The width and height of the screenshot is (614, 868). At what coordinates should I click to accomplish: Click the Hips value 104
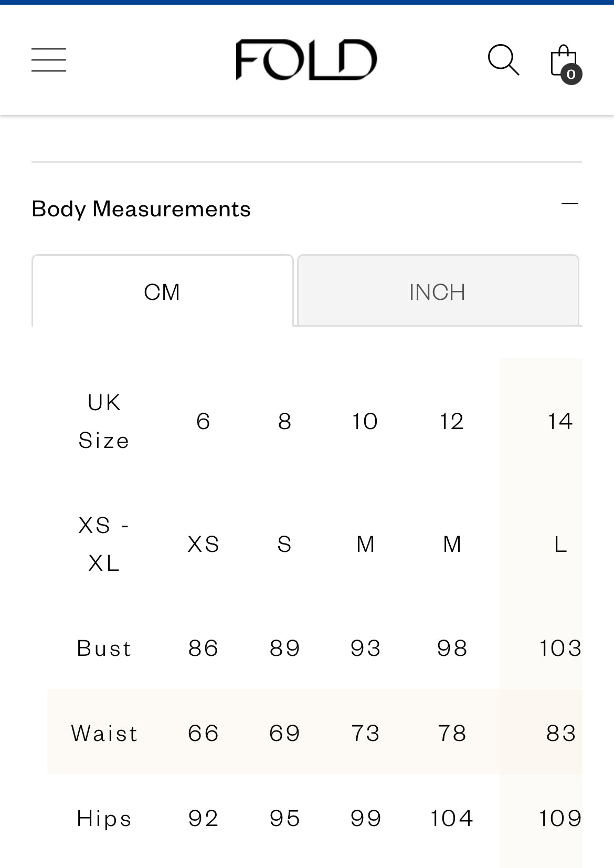pyautogui.click(x=452, y=818)
